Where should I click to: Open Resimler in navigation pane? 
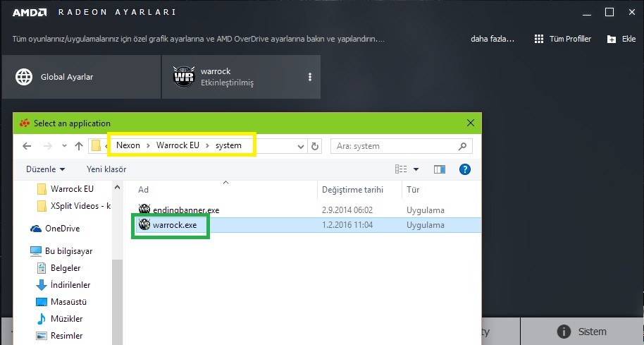click(x=60, y=336)
